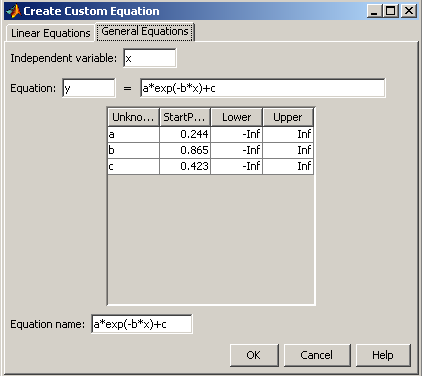This screenshot has height=376, width=422.
Task: Select unknown c cell
Action: point(134,166)
